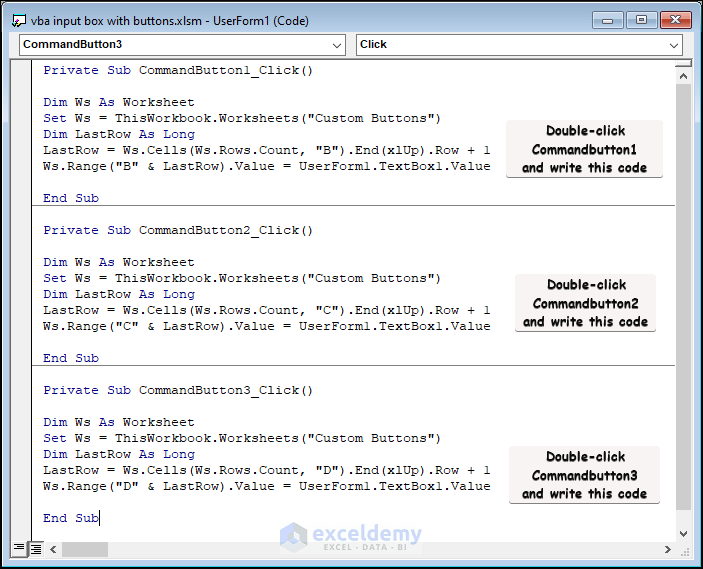
Task: Click 'Dim LastRow As Long' in CommandButton3 procedure
Action: coord(119,454)
